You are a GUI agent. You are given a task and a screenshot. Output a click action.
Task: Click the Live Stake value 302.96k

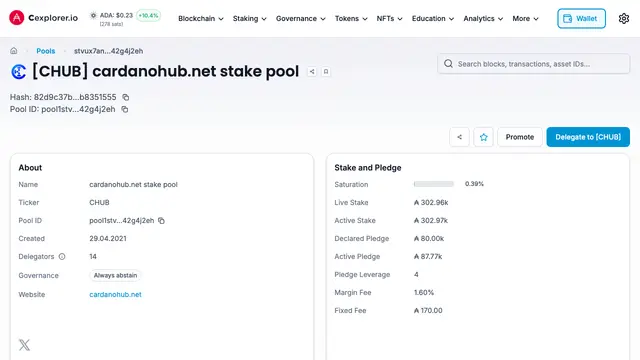(x=431, y=202)
